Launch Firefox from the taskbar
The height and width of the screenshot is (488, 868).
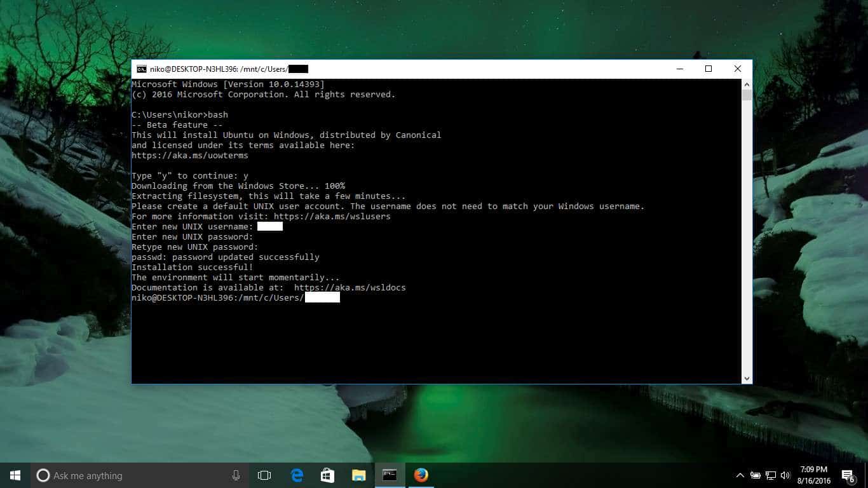click(x=421, y=475)
